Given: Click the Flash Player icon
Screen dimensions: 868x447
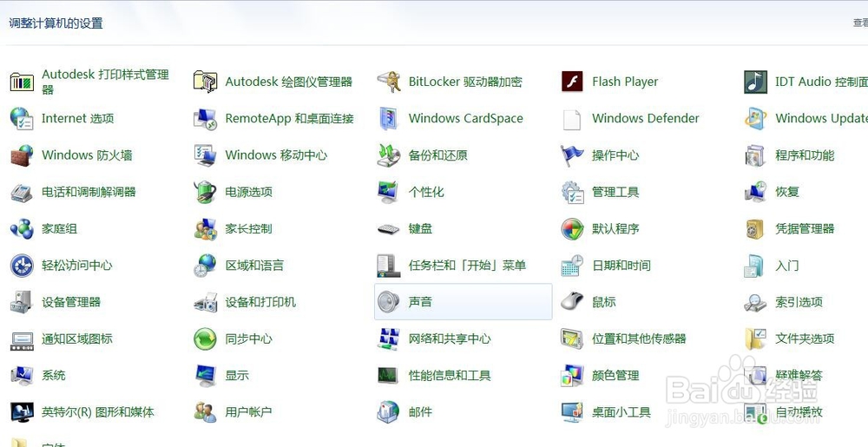Looking at the screenshot, I should pyautogui.click(x=572, y=82).
